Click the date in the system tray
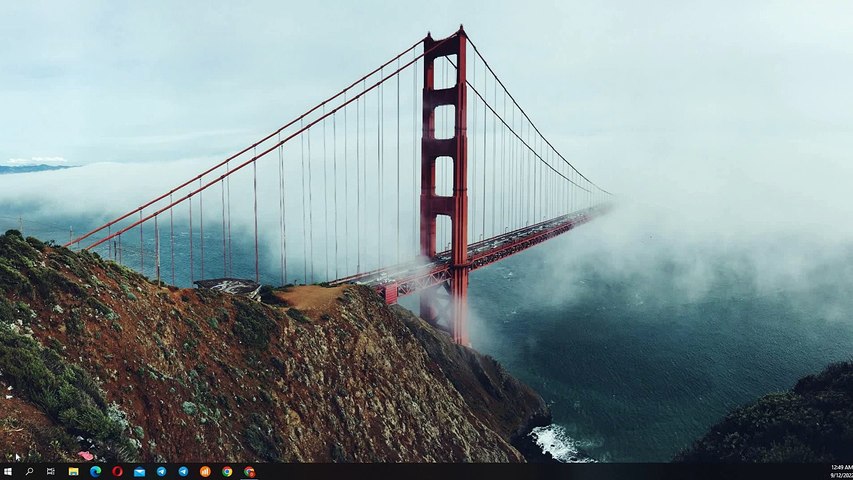Screen dimensions: 853x480 841,475
